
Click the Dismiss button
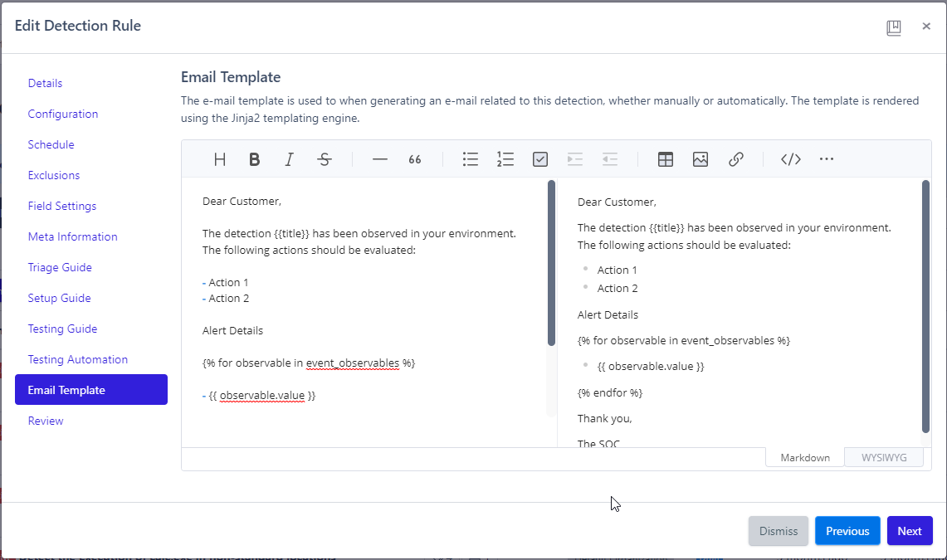click(x=778, y=531)
